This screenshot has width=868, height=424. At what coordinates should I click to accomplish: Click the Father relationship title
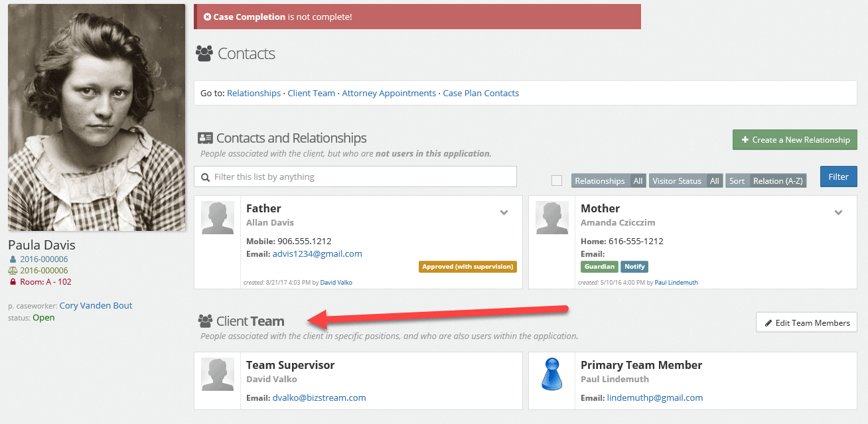pyautogui.click(x=263, y=208)
